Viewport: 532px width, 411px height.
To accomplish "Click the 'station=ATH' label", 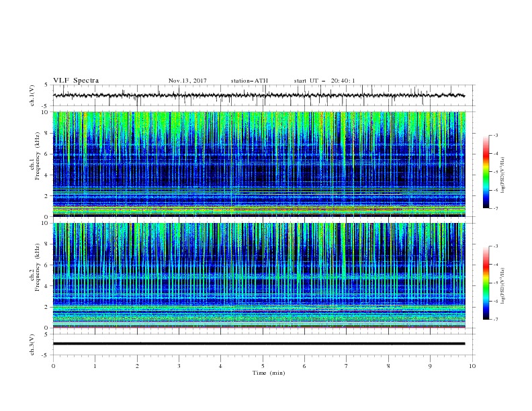I will [249, 81].
